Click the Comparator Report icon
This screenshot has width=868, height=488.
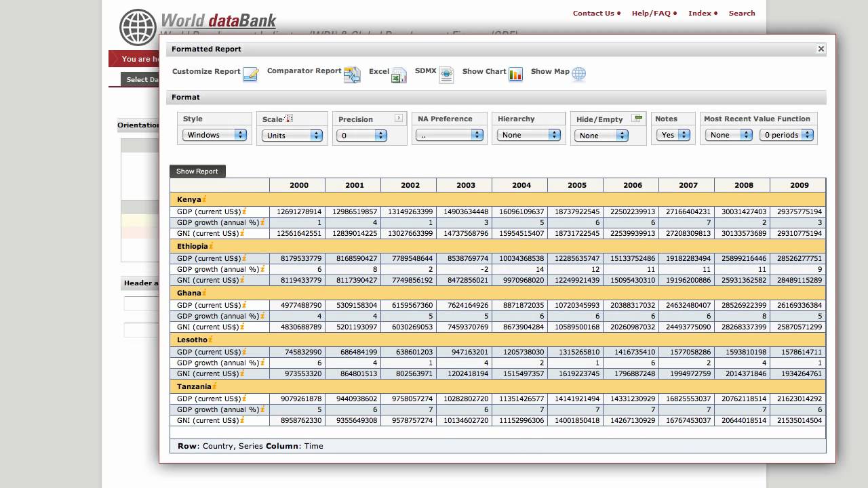[352, 75]
